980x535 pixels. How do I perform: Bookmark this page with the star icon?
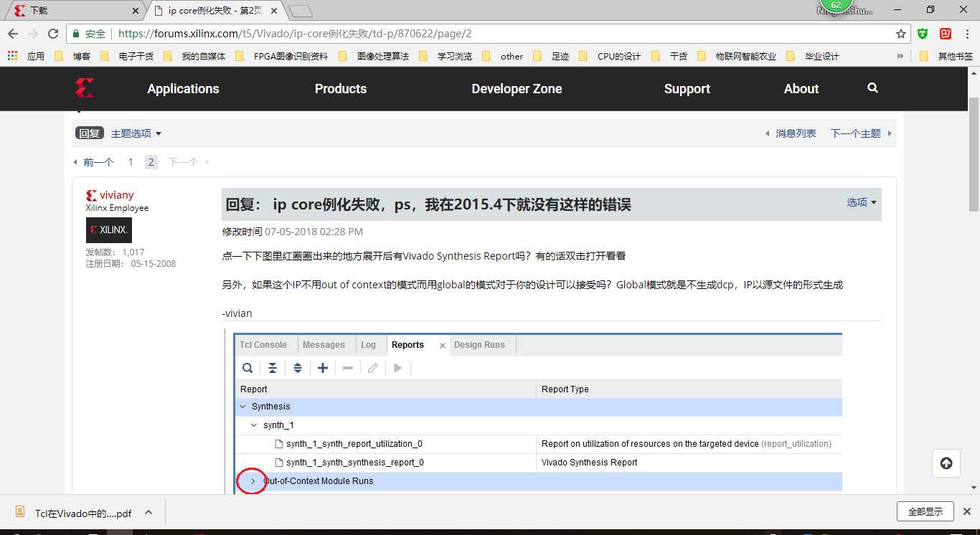[901, 34]
